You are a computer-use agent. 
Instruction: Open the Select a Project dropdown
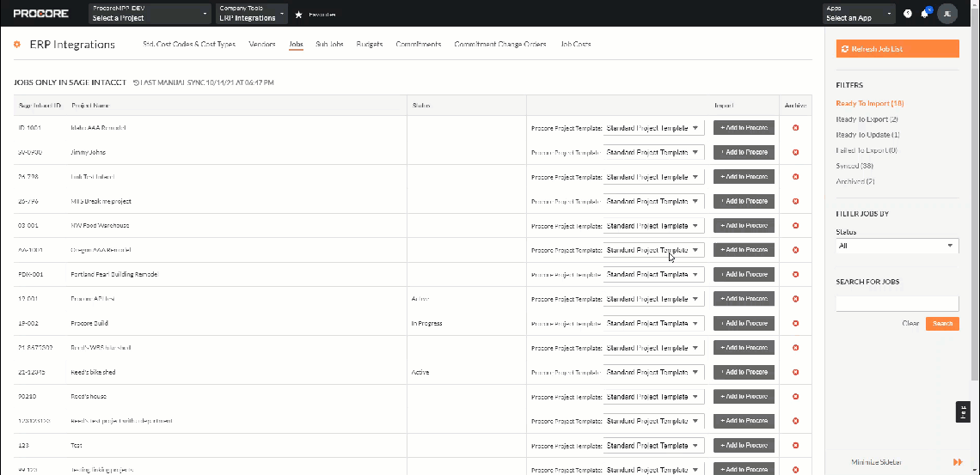click(x=150, y=14)
